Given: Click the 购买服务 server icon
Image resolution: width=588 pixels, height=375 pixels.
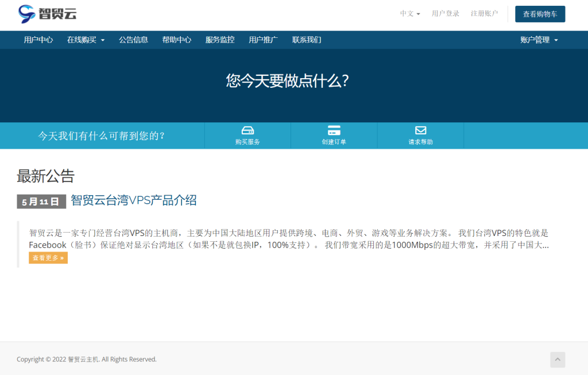Looking at the screenshot, I should point(247,130).
